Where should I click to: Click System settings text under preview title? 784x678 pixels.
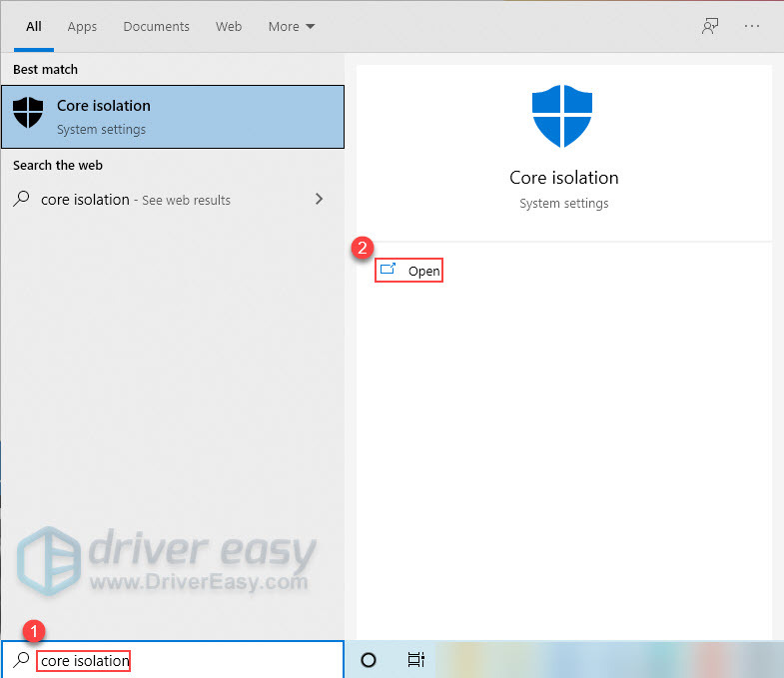564,203
